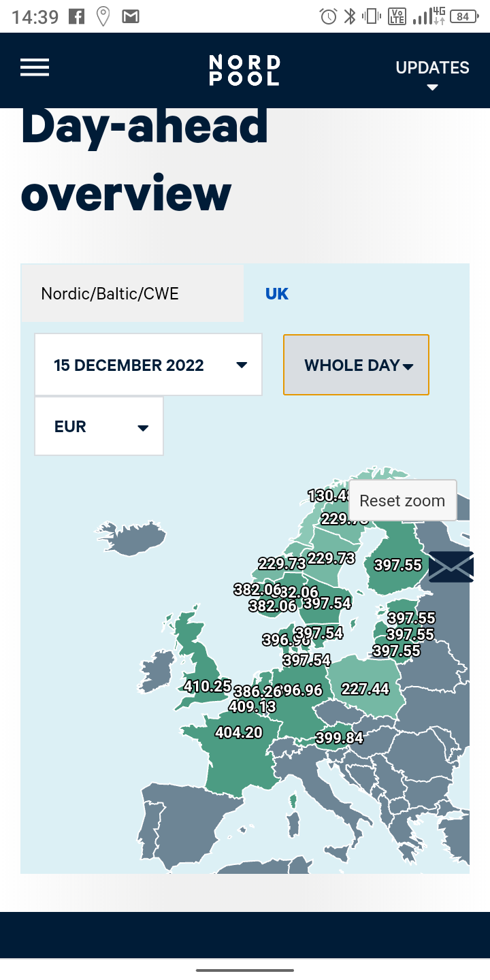Tap the alarm clock status icon
Image resolution: width=490 pixels, height=980 pixels.
tap(329, 16)
